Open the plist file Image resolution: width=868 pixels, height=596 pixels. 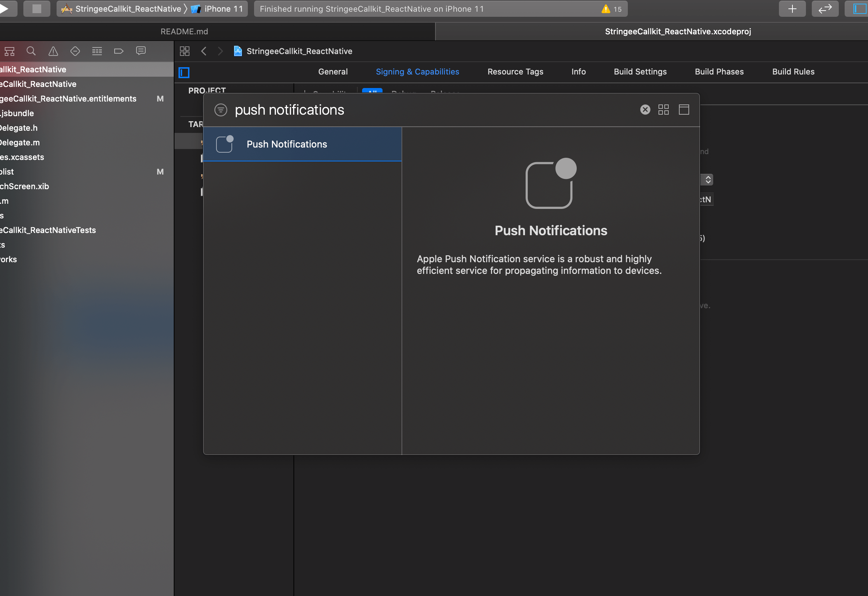pyautogui.click(x=87, y=172)
